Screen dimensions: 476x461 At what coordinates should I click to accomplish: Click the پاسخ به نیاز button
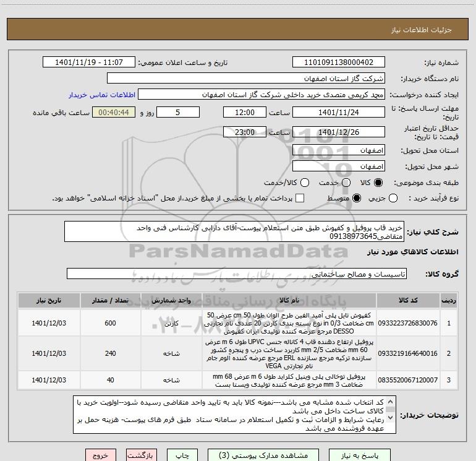click(x=360, y=455)
